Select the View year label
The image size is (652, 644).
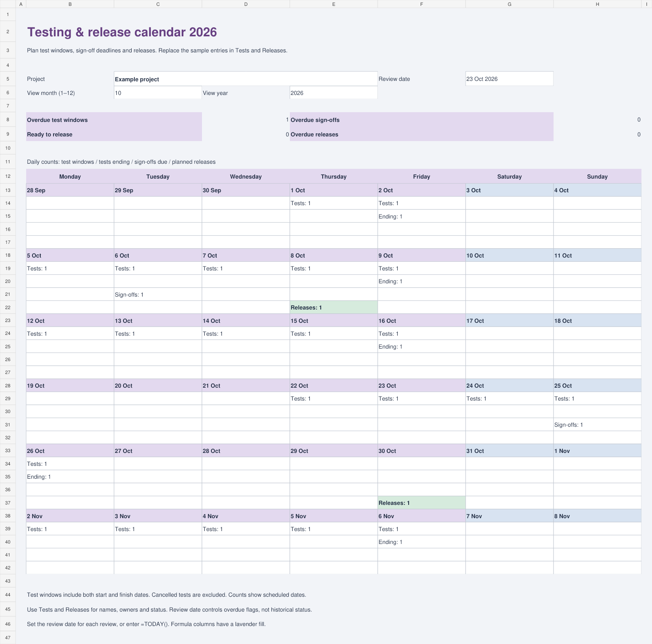[x=215, y=93]
